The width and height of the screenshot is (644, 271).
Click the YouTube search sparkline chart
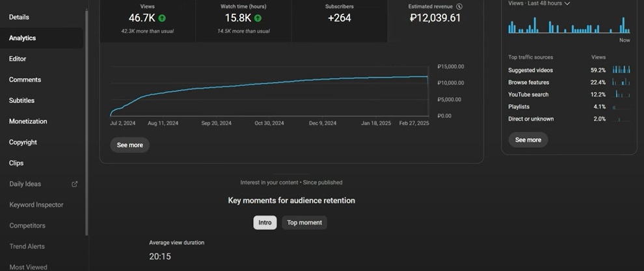621,94
